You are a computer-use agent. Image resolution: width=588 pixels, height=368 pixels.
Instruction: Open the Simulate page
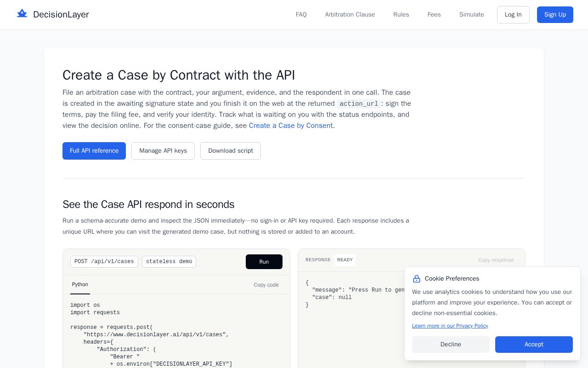tap(472, 15)
